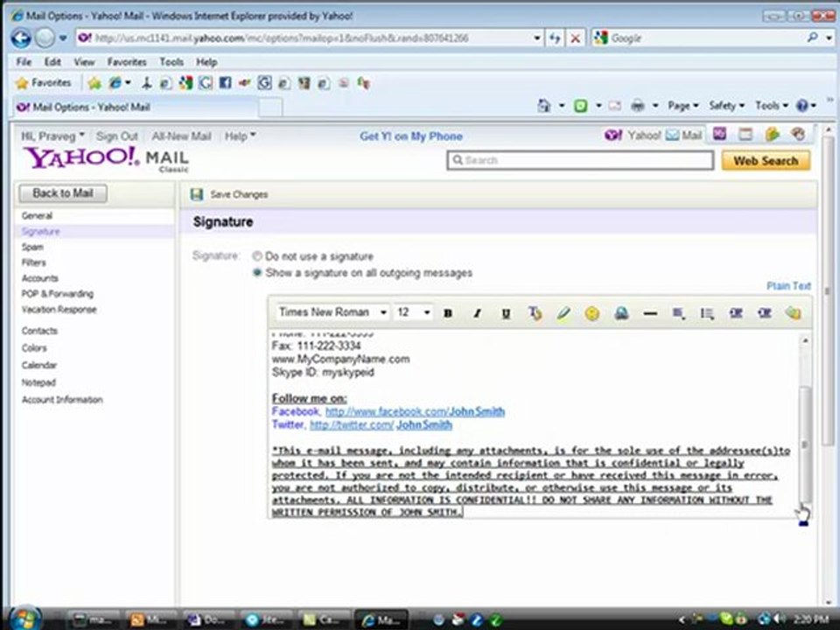Open the list formatting tool
The image size is (840, 630).
coord(707,313)
